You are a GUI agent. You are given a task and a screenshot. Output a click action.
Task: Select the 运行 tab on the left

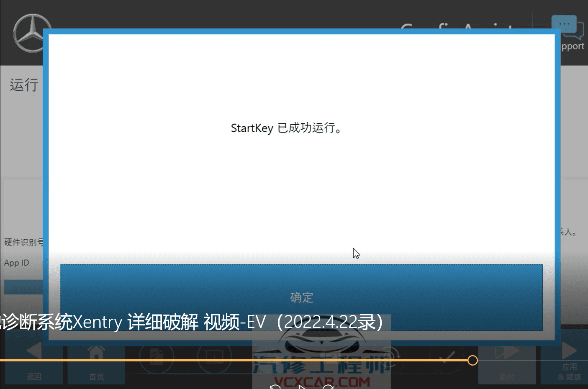pyautogui.click(x=23, y=84)
